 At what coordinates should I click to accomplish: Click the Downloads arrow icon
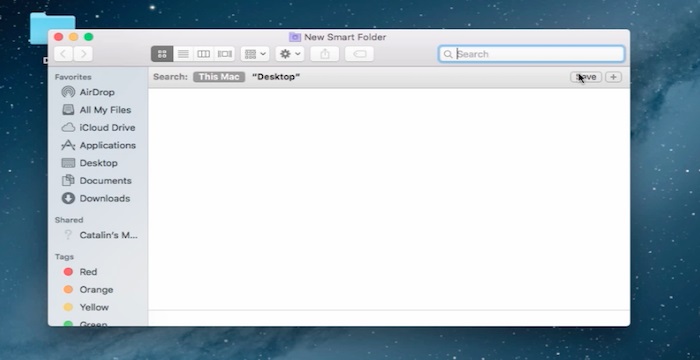pyautogui.click(x=68, y=198)
